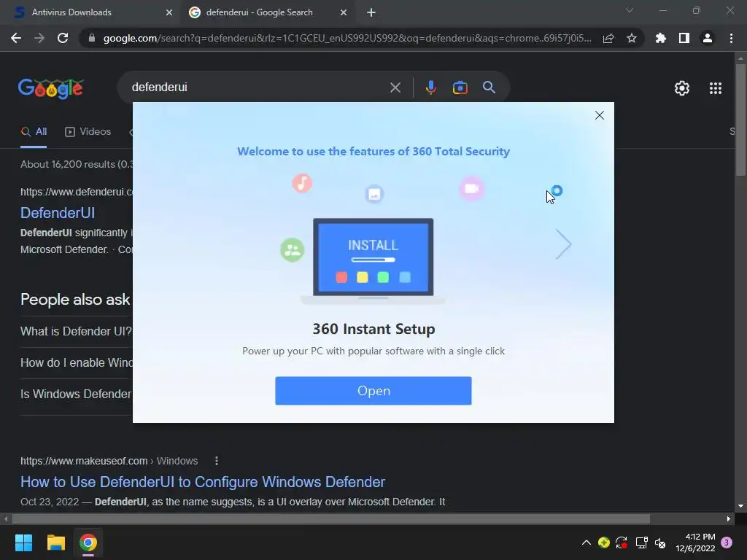Clear the search box with the X
Viewport: 747px width, 560px height.
[x=395, y=87]
